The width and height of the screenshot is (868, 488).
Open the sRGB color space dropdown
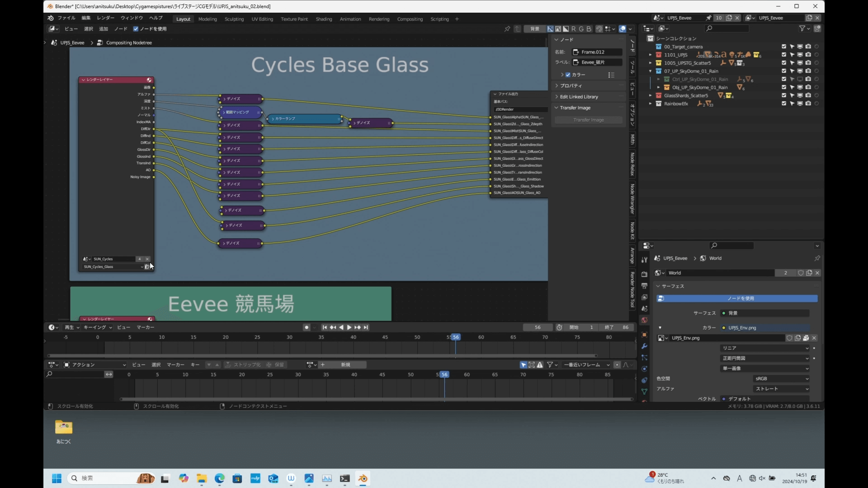[781, 379]
